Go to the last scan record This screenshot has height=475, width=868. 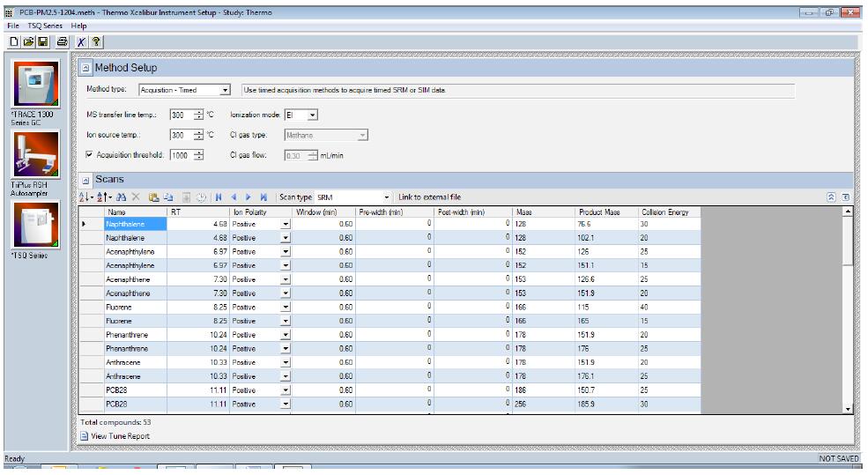[263, 197]
